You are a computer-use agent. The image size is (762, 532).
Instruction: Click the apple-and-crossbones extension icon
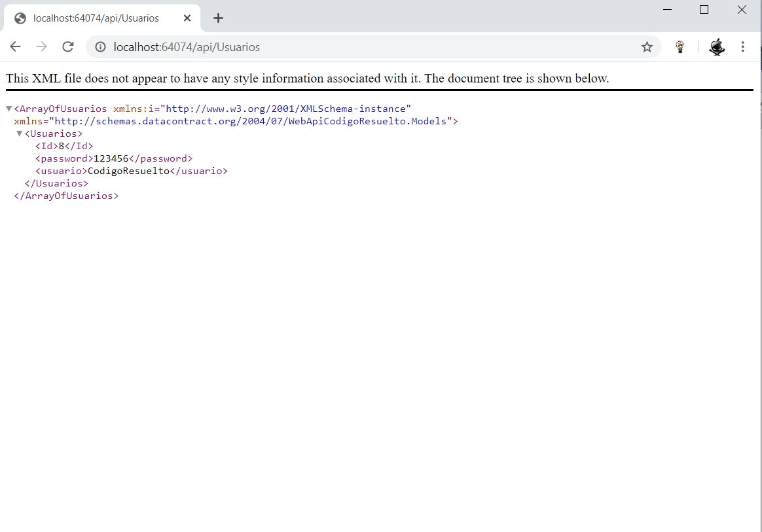(x=717, y=46)
